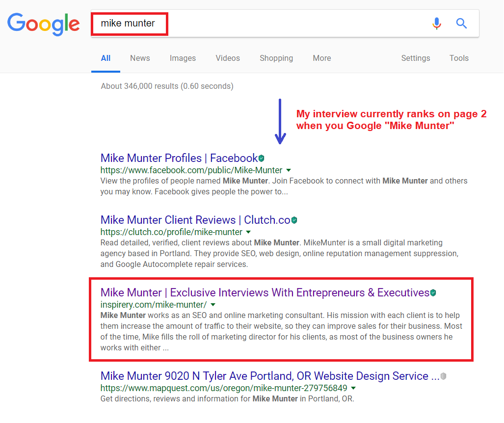Click the blue magnifier search button
Viewport: 504px width, 423px height.
coord(461,23)
